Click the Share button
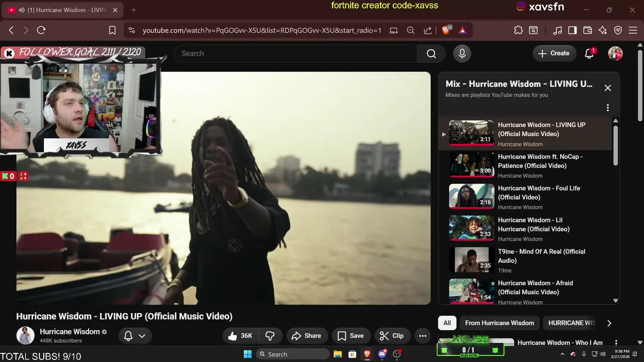The image size is (644, 362). [x=306, y=336]
